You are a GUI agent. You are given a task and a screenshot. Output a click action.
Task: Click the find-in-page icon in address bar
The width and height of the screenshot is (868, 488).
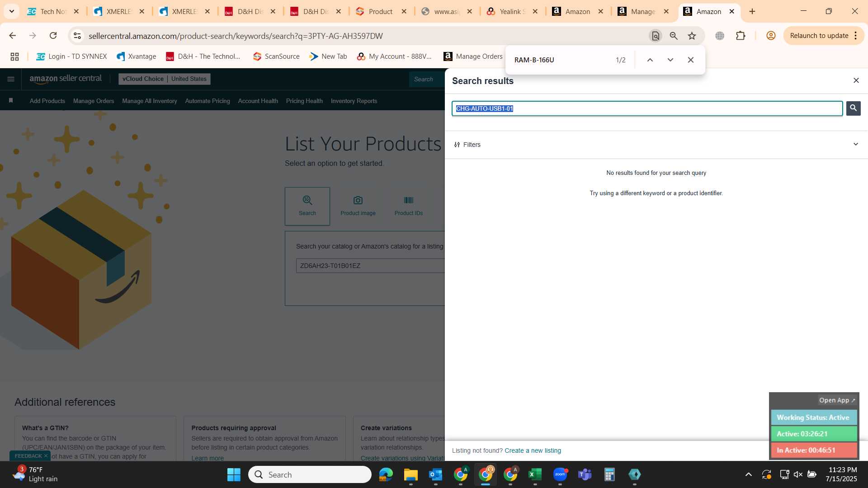656,36
